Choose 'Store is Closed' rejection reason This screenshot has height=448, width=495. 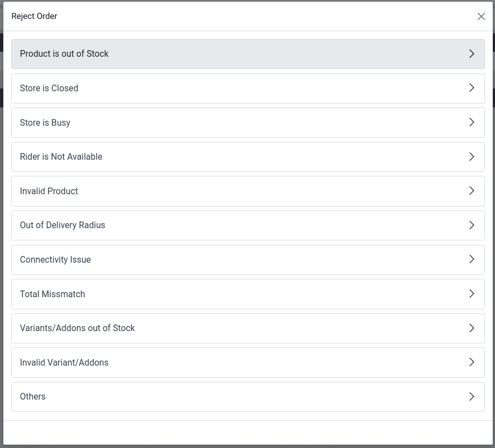tap(49, 88)
